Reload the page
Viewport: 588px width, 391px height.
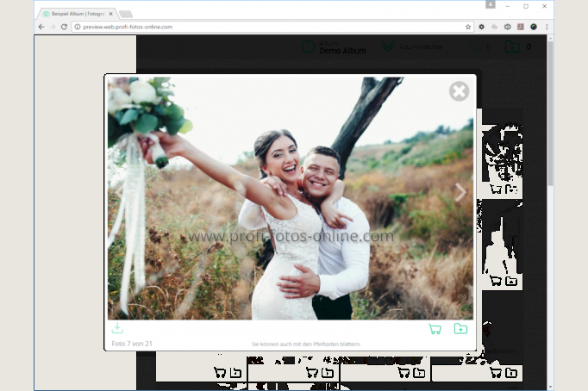(64, 27)
